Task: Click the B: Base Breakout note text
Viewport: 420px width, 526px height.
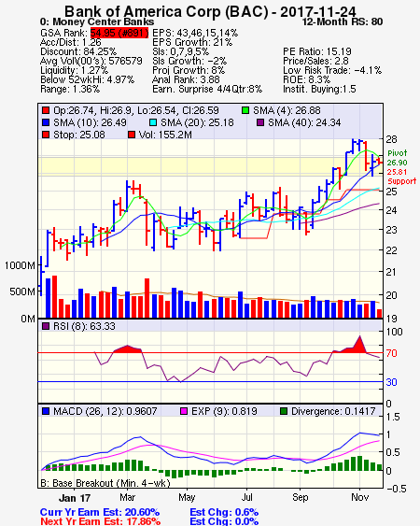Action: point(105,483)
